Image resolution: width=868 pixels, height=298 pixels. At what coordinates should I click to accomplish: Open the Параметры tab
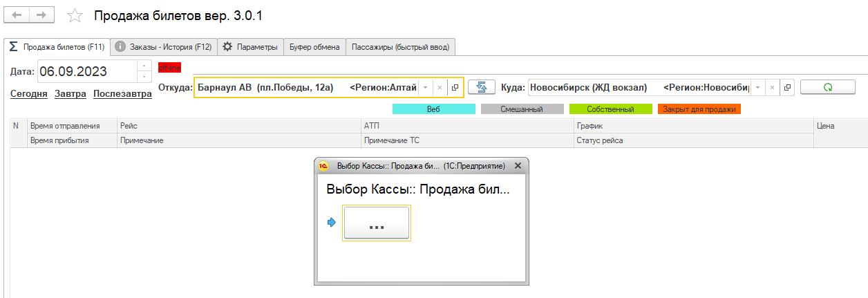coord(250,47)
